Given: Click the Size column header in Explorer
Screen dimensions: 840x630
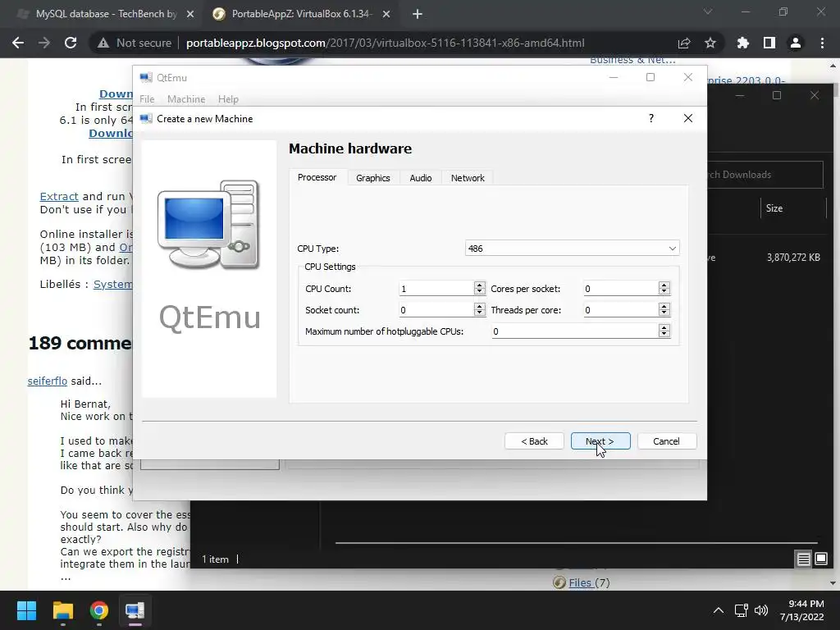Looking at the screenshot, I should click(774, 208).
